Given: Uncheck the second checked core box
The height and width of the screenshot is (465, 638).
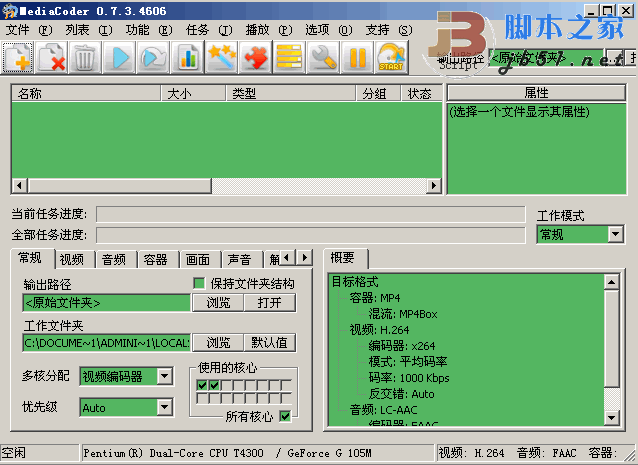Looking at the screenshot, I should [x=214, y=385].
